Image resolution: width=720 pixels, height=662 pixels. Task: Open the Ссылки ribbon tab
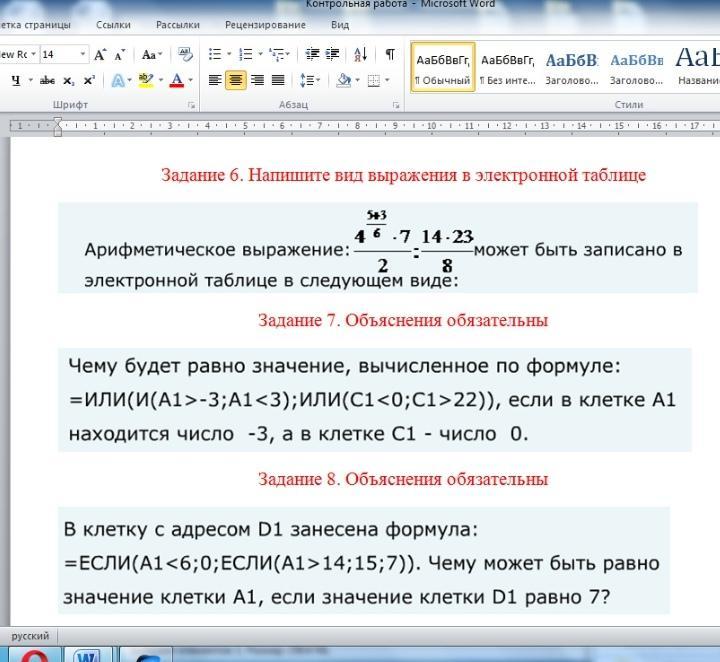point(113,25)
